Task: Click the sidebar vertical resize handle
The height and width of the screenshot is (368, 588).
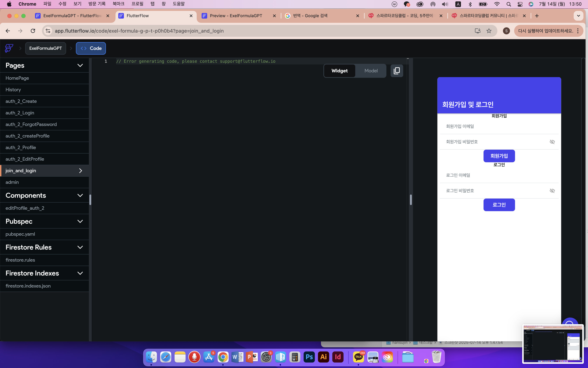Action: 90,200
